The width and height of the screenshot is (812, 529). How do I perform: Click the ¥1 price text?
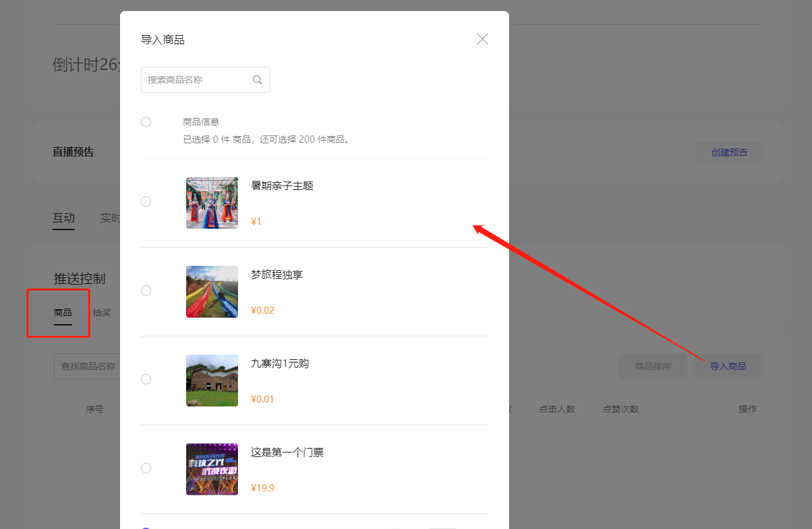click(256, 222)
